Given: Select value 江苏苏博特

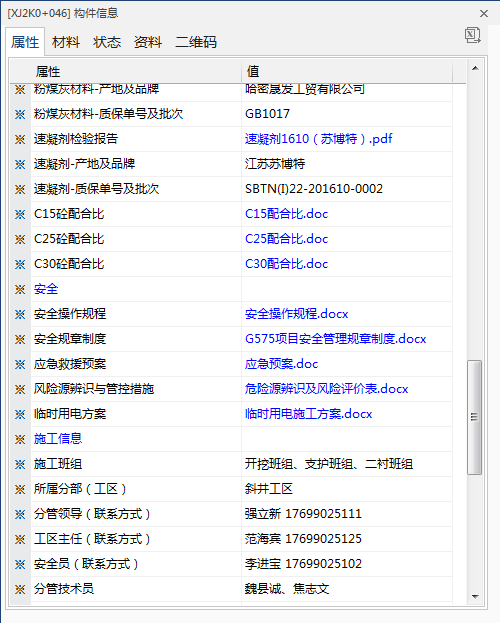Looking at the screenshot, I should point(275,164).
